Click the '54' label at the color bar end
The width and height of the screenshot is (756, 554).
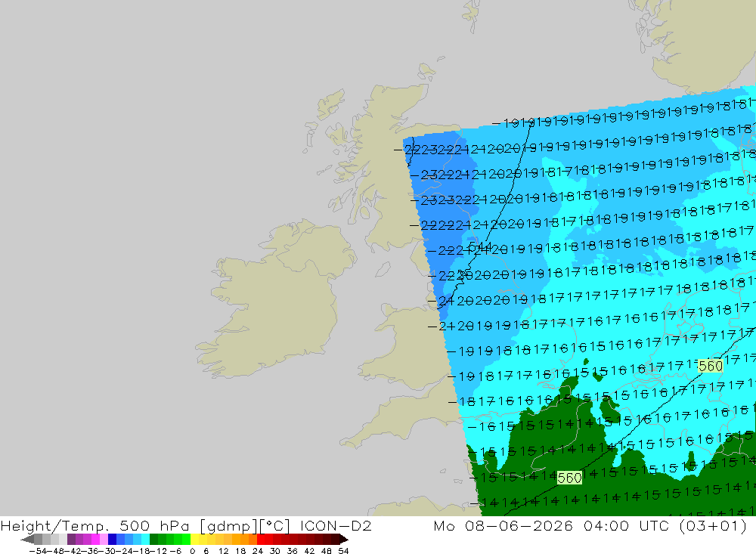click(x=343, y=551)
